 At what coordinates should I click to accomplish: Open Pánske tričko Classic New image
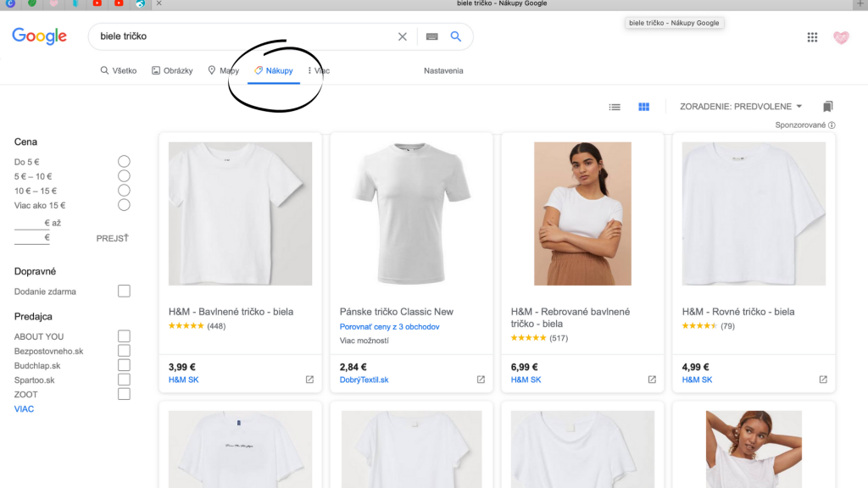pyautogui.click(x=411, y=213)
